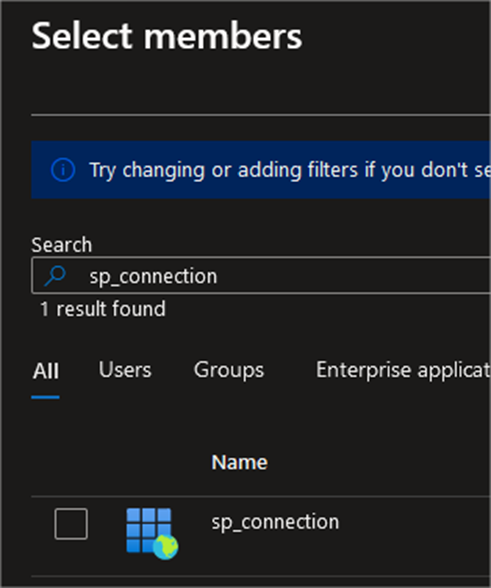Tick the checkbox beside sp_connection
491x588 pixels.
tap(71, 524)
